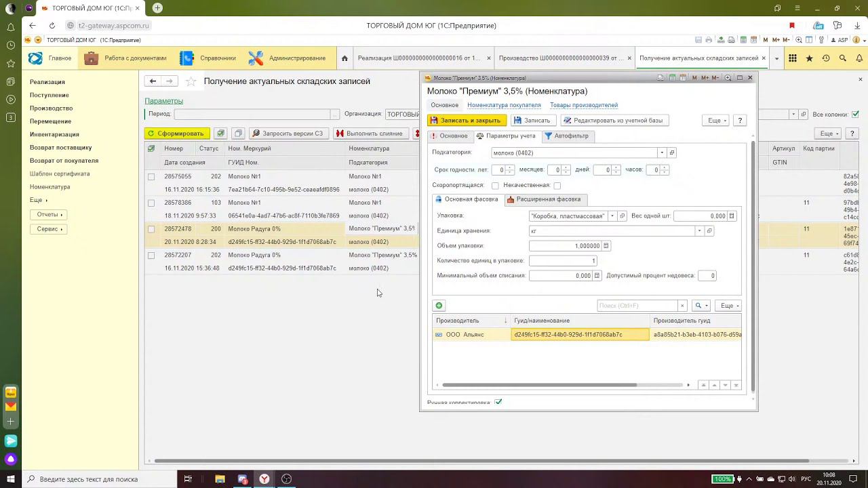
Task: Open the history clock icon in top panel
Action: pos(825,58)
